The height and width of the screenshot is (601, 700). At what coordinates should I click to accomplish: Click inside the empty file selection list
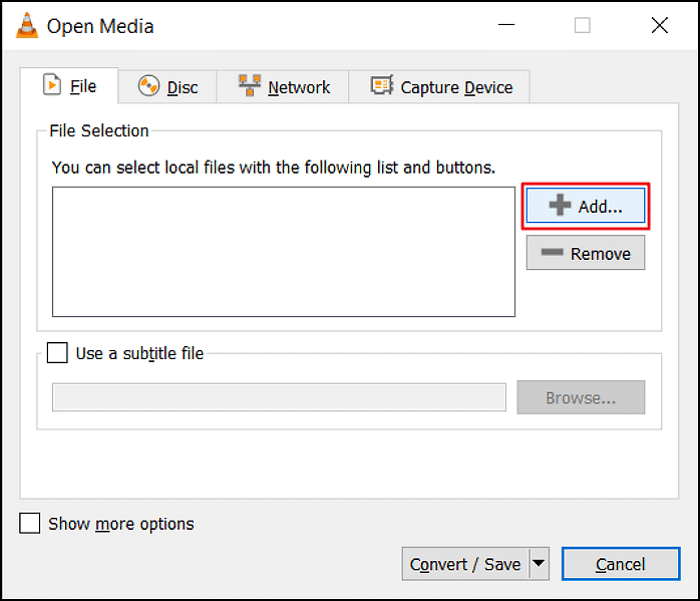283,252
